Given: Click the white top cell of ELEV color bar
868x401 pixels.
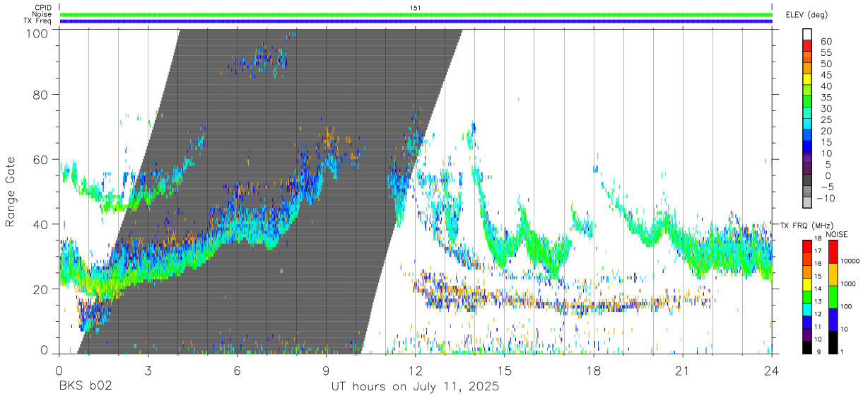Looking at the screenshot, I should pyautogui.click(x=807, y=33).
